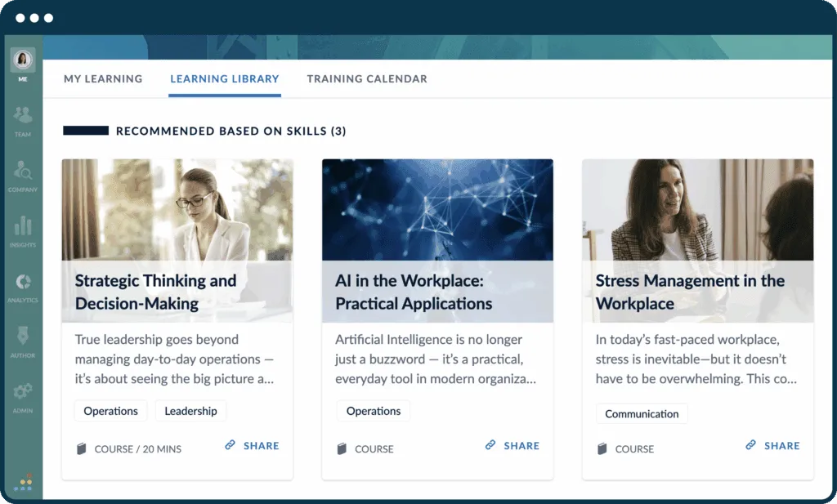Share the AI in the Workplace course

(x=512, y=446)
